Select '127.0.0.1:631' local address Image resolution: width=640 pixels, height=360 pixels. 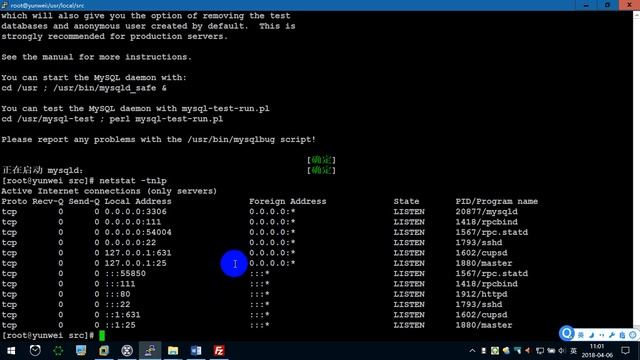138,253
